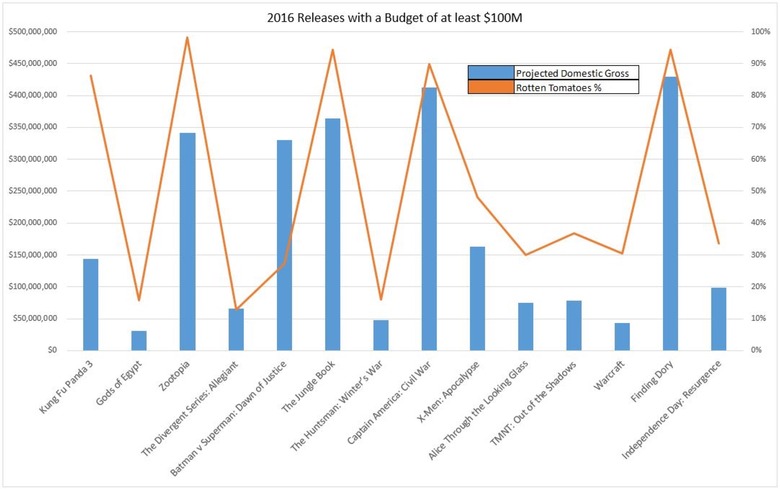The image size is (780, 489).
Task: Click the $450,000,000 left axis value
Action: click(x=33, y=64)
